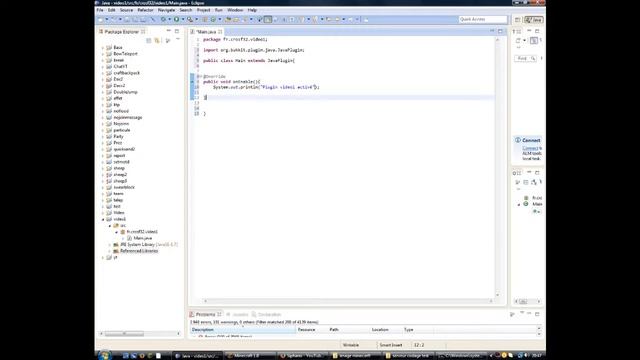Maximize the Package Explorer view
This screenshot has height=360, width=640.
[x=177, y=31]
